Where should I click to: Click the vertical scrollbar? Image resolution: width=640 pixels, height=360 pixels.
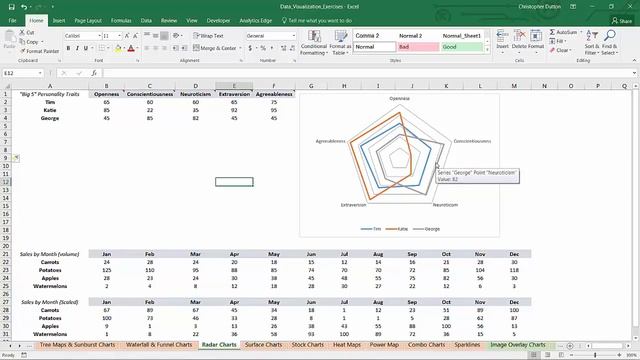click(x=636, y=210)
